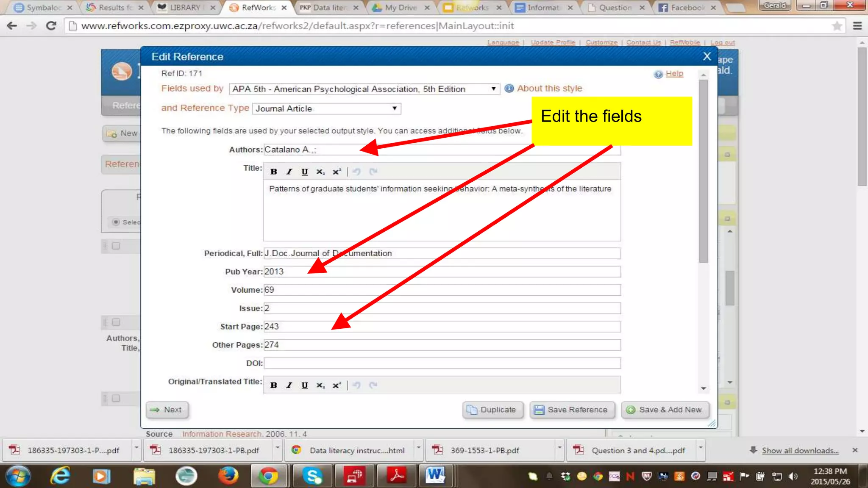The image size is (868, 488).
Task: Tick the second reference checkbox on left
Action: [116, 322]
